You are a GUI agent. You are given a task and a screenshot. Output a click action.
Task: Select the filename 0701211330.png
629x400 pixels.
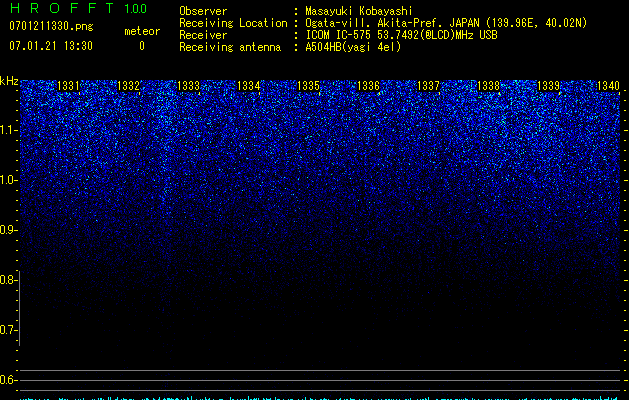click(x=51, y=26)
